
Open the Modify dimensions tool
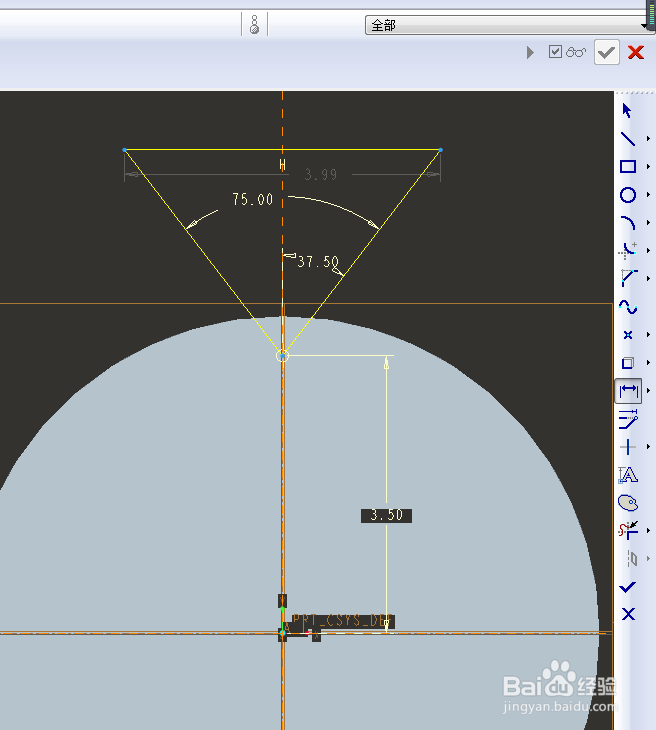(628, 419)
